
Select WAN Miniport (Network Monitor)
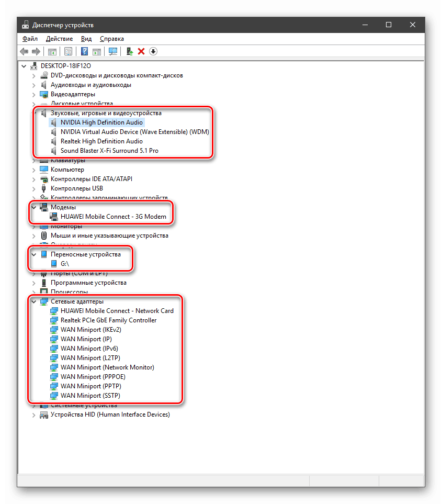click(x=107, y=367)
